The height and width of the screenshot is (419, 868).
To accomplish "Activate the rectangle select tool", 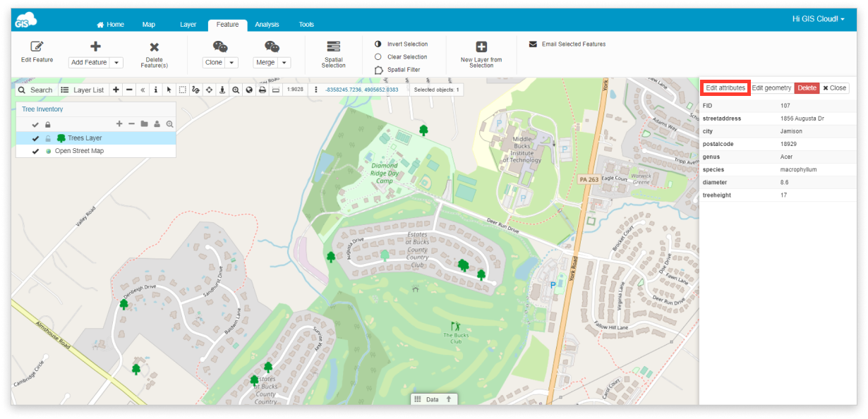I will (182, 90).
